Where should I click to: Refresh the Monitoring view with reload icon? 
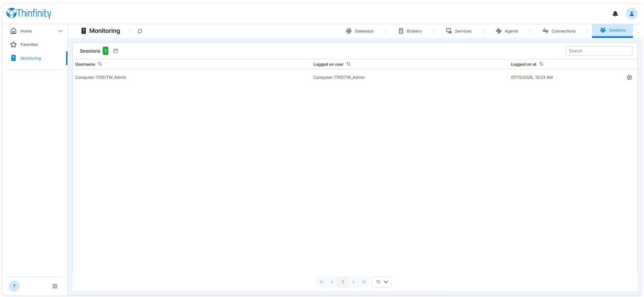[x=140, y=31]
